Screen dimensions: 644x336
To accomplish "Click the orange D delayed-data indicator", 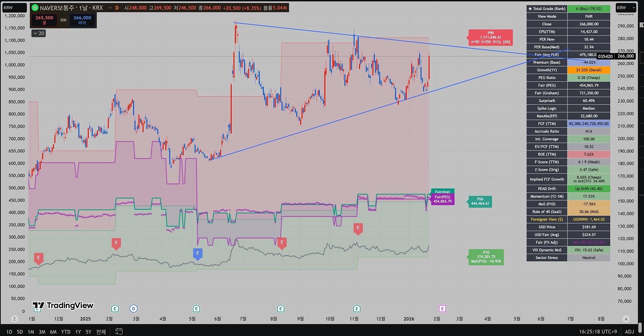I will 117,8.
